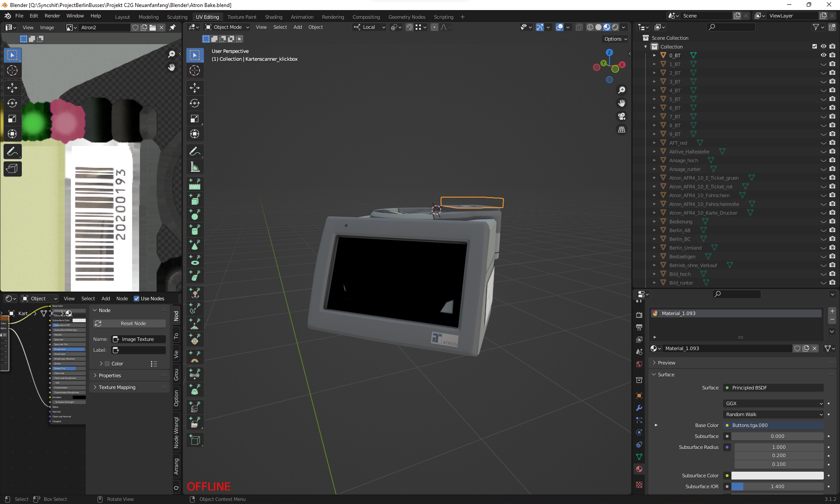Click the Rotate tool in 3D viewport
840x504 pixels.
(x=195, y=103)
